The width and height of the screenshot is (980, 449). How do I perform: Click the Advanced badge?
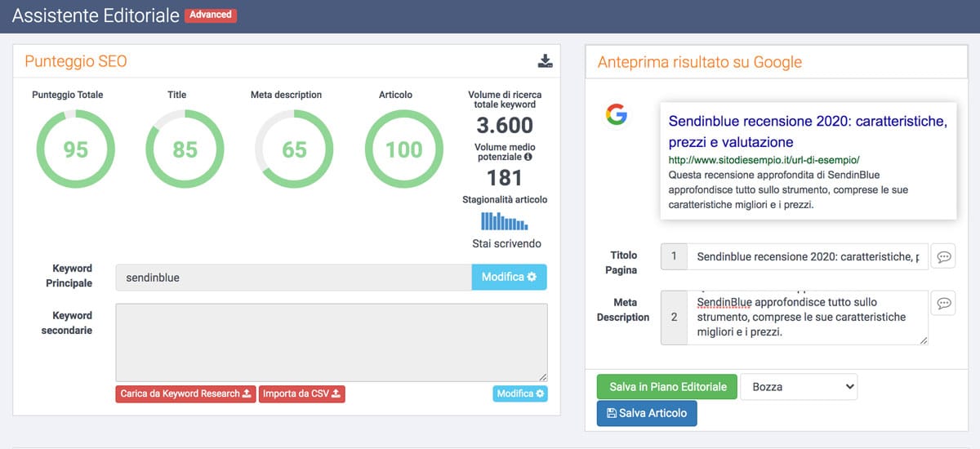pos(211,15)
